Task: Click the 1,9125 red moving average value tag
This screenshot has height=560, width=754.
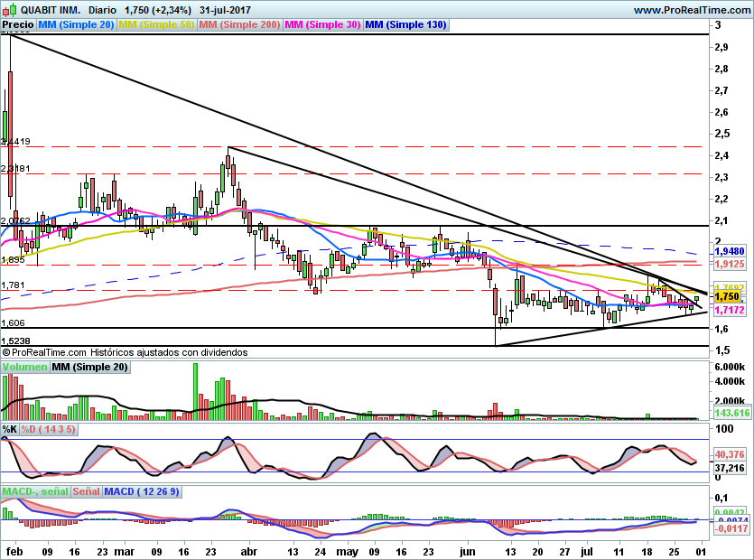Action: pos(730,264)
